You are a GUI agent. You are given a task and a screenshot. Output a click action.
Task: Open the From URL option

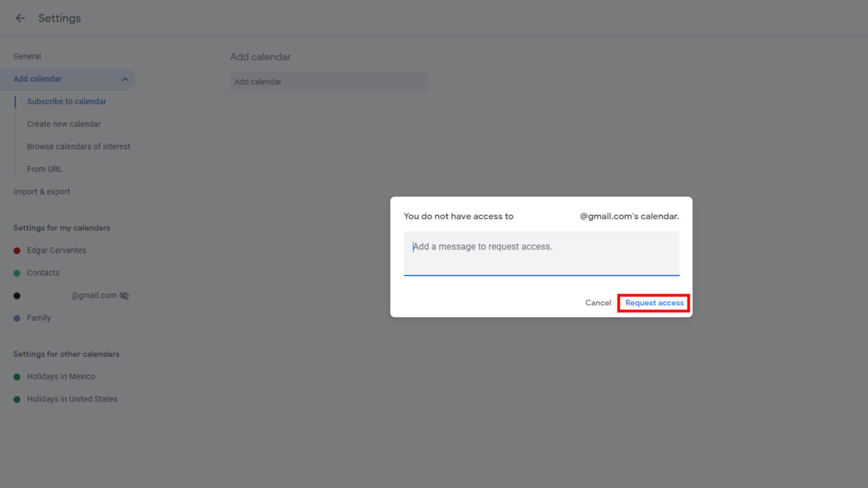point(44,169)
